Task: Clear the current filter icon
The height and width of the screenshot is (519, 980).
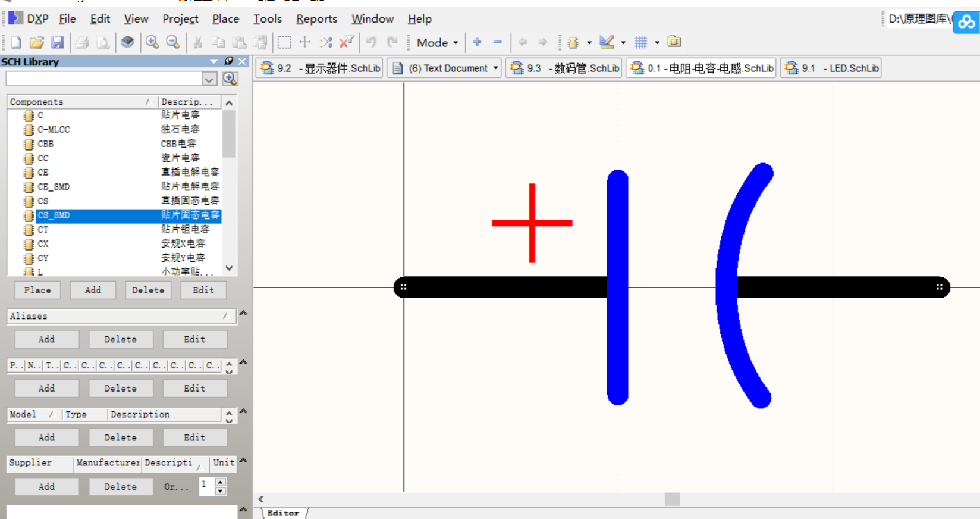Action: [346, 42]
